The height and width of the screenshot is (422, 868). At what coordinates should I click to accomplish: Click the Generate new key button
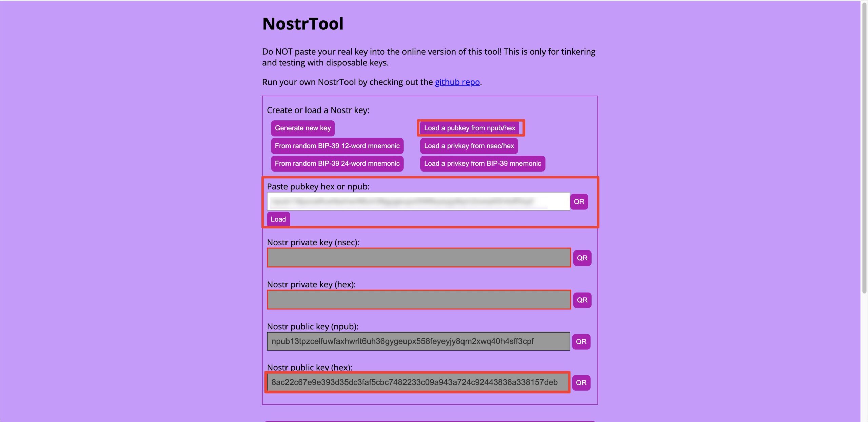pos(303,128)
